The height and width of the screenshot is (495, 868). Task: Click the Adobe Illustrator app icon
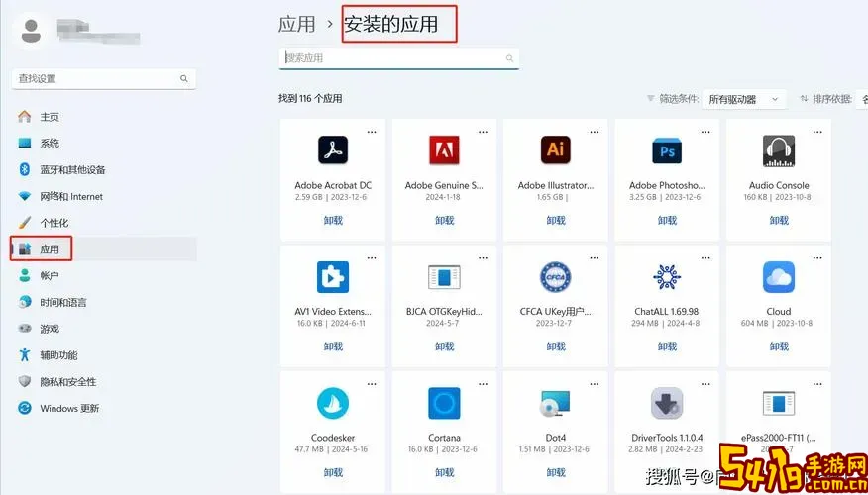point(555,149)
